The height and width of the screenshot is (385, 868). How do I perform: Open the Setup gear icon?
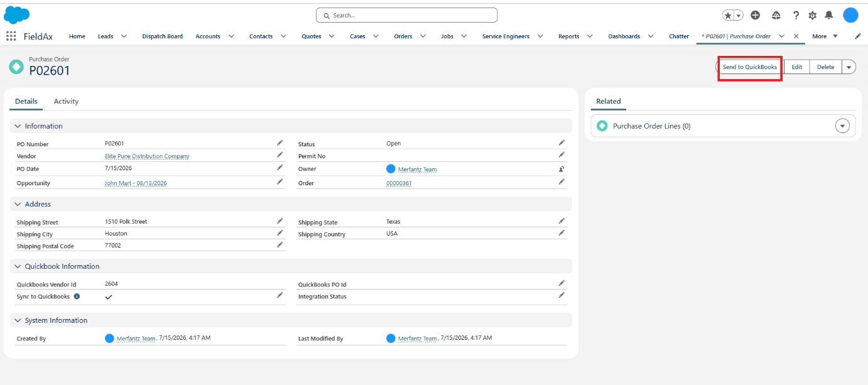[813, 15]
